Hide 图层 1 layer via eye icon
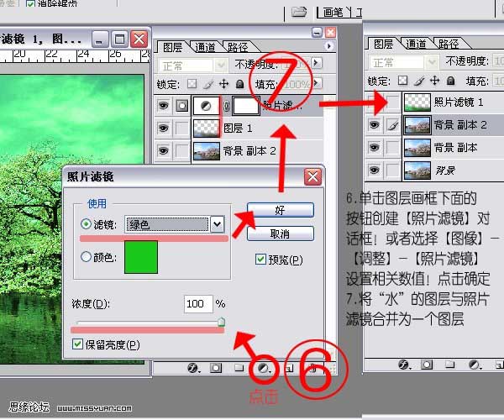 point(163,129)
